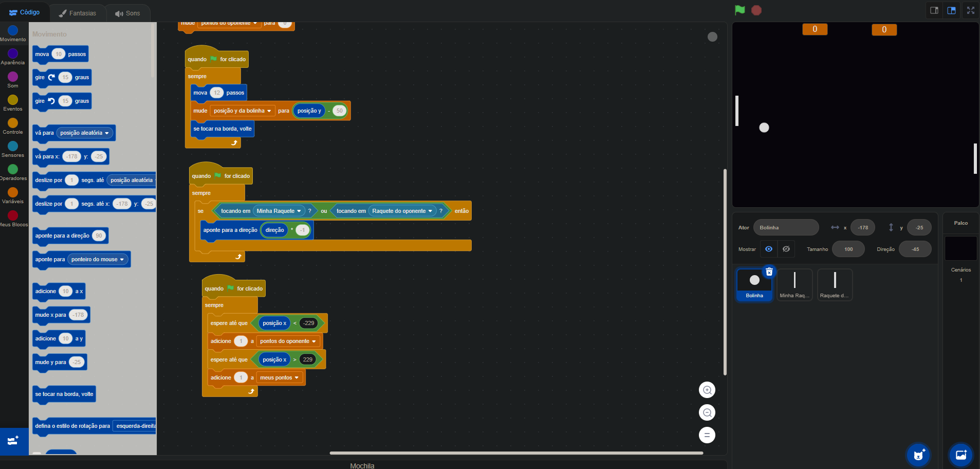Switch to small stage layout
This screenshot has height=469, width=980.
[934, 10]
